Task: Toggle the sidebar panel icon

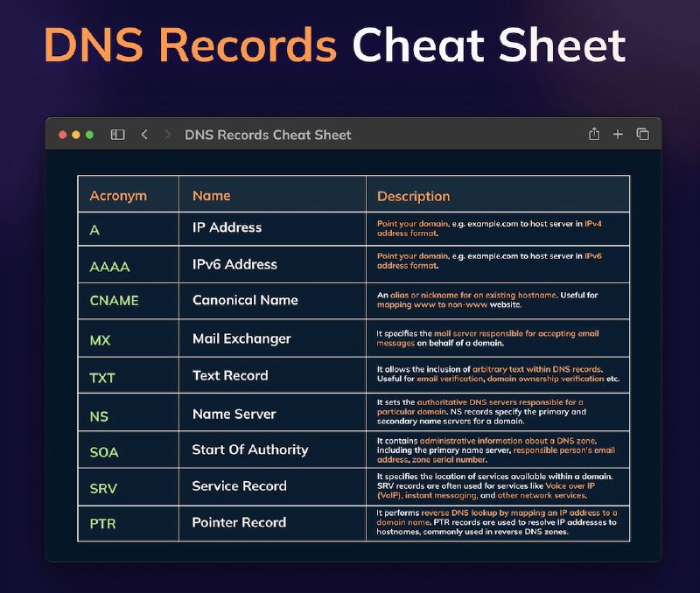Action: coord(117,135)
